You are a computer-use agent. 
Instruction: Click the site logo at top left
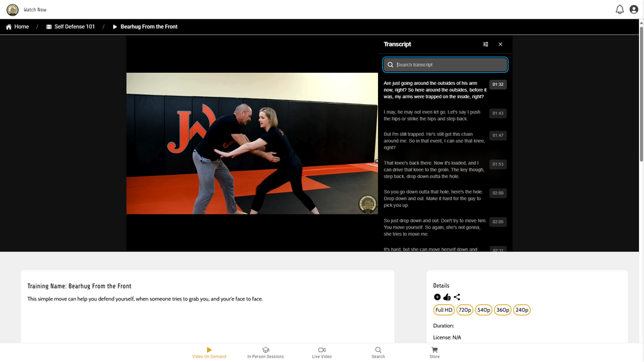point(13,9)
